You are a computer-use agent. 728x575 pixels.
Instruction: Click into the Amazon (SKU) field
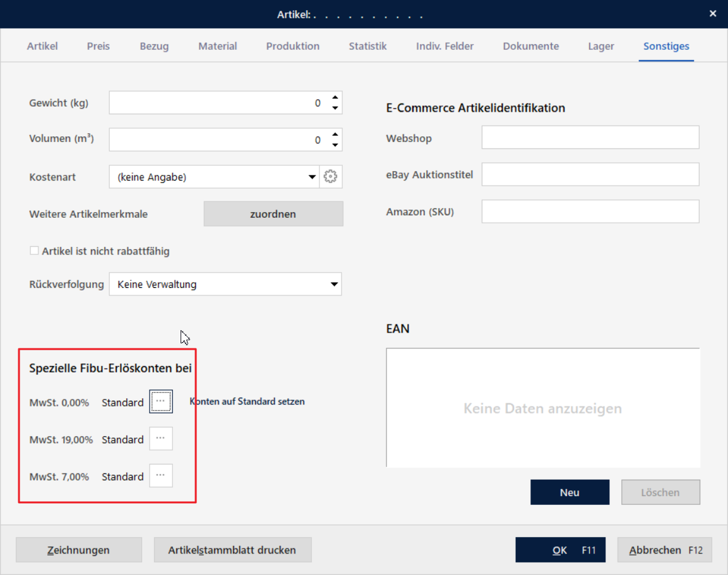590,211
